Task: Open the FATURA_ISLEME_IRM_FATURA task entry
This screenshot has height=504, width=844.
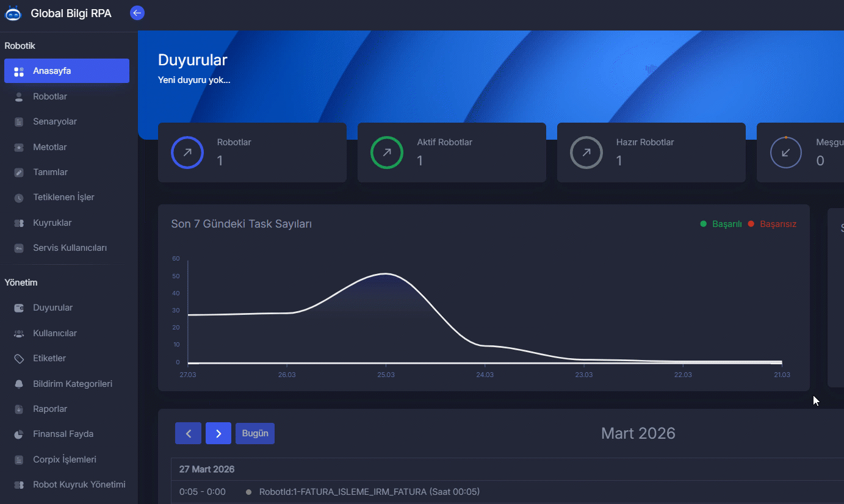Action: [369, 491]
